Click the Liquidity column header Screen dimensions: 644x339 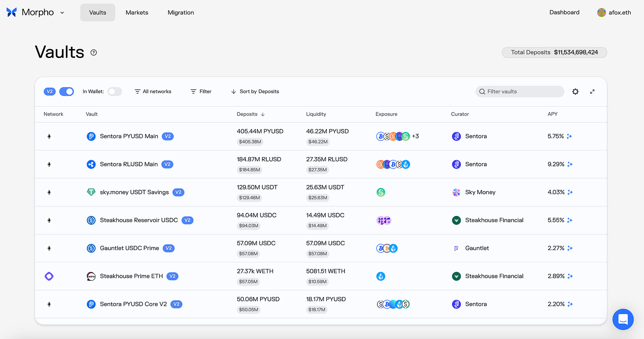pos(316,114)
